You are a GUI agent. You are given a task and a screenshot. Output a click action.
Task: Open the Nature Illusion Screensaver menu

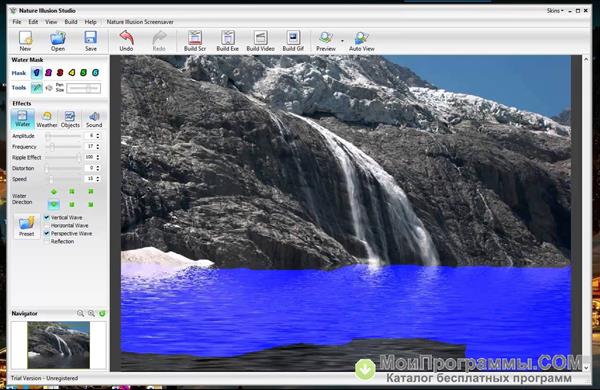coord(140,22)
